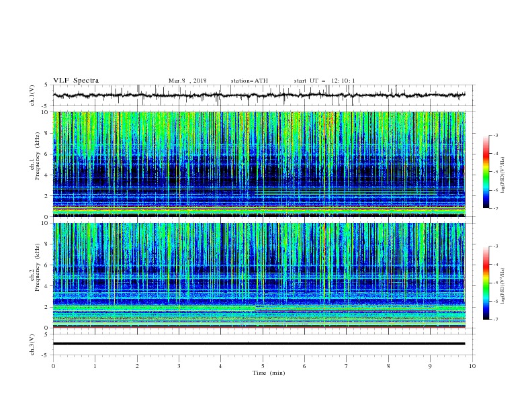
Task: Click the "2" tick on the time axis
Action: tap(137, 366)
